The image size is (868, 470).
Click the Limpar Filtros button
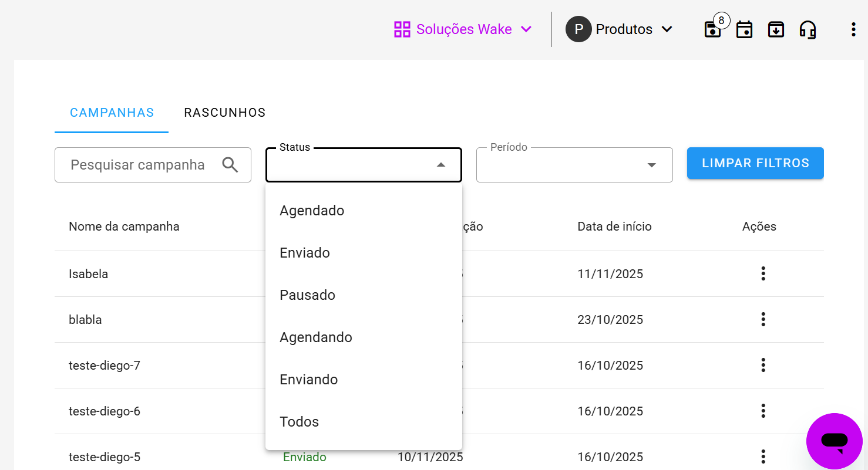pyautogui.click(x=755, y=163)
